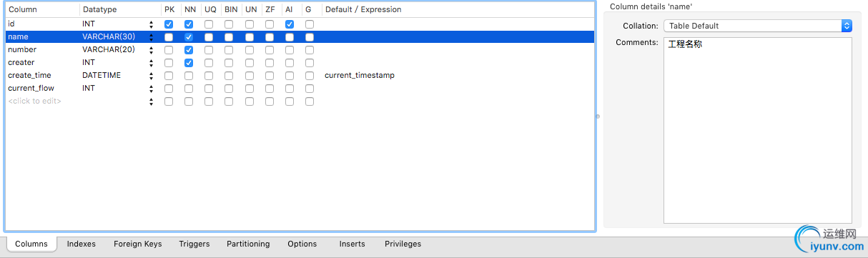This screenshot has width=868, height=258.
Task: Switch to the Columns tab
Action: 31,244
